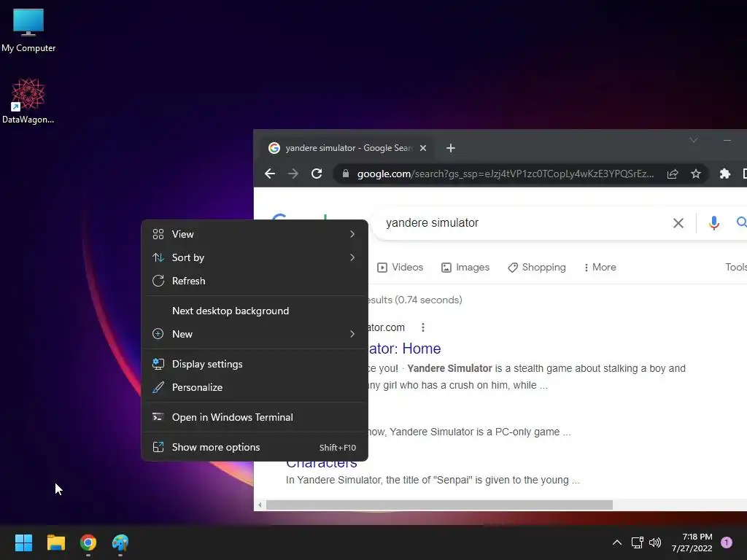Expand the New submenu
Viewport: 747px width, 560px height.
255,334
